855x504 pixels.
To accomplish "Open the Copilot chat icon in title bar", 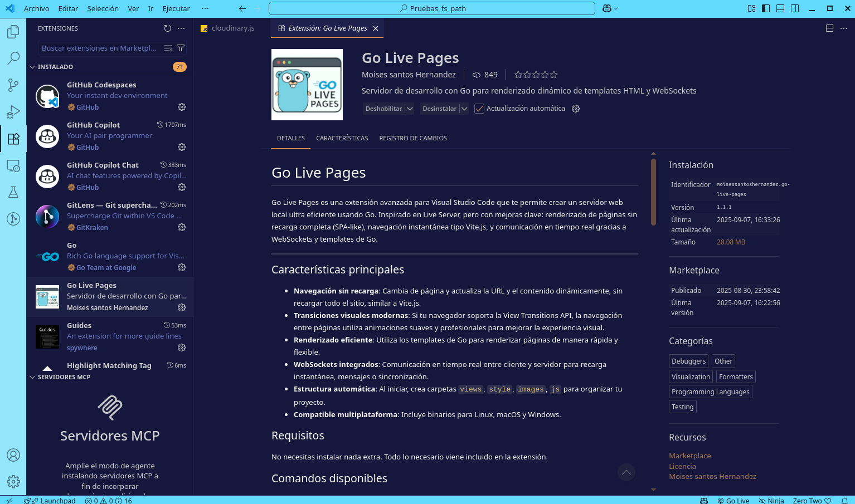I will [x=607, y=8].
